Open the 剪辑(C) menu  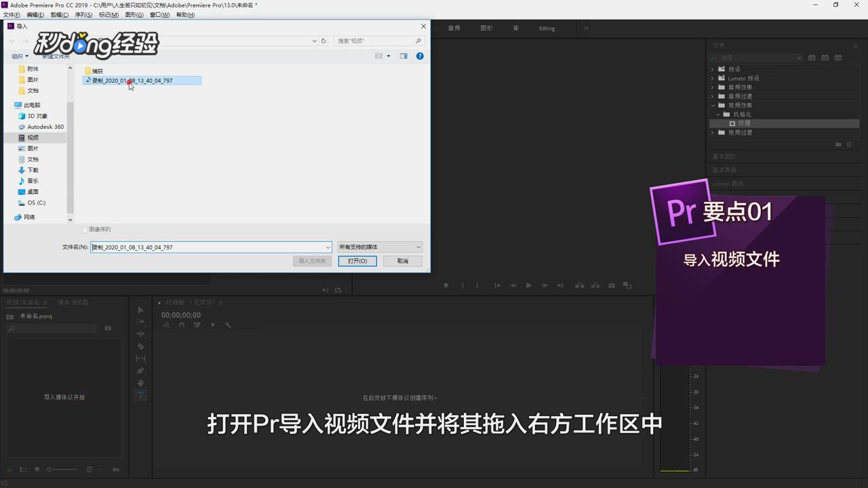pyautogui.click(x=60, y=14)
